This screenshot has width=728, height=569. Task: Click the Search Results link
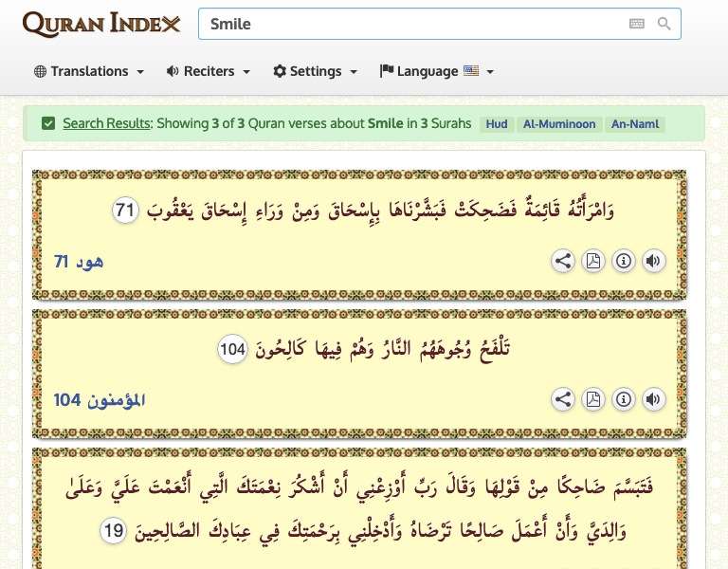coord(106,123)
